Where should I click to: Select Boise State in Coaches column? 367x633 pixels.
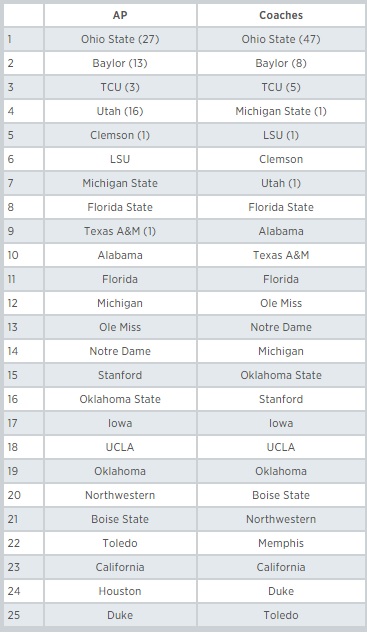[281, 495]
